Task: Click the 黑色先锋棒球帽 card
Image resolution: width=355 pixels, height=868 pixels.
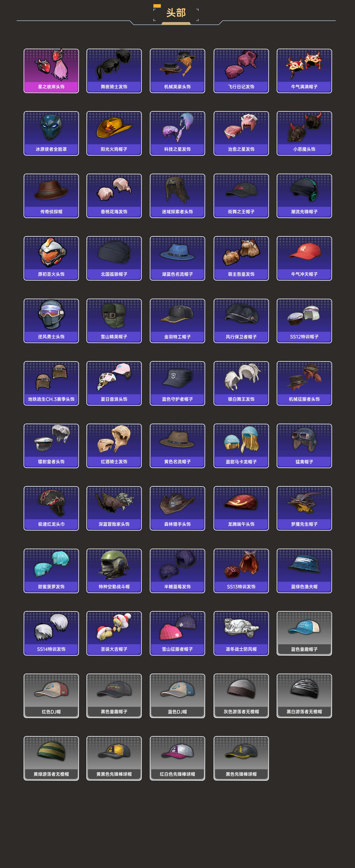Action: (x=241, y=758)
